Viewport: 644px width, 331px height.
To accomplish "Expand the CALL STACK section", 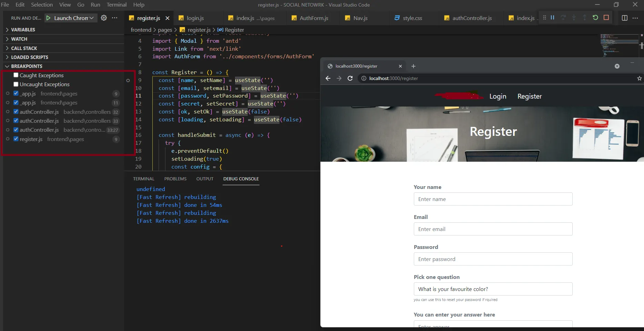I will (x=64, y=48).
